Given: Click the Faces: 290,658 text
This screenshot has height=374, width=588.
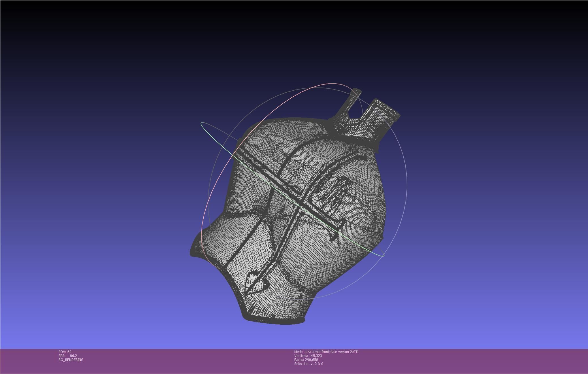Looking at the screenshot, I should (306, 360).
